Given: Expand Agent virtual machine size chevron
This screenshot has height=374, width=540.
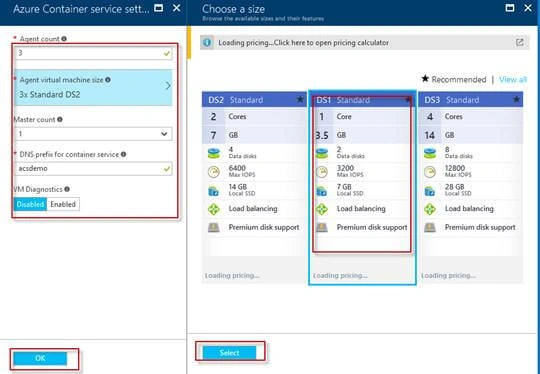Looking at the screenshot, I should (x=168, y=86).
